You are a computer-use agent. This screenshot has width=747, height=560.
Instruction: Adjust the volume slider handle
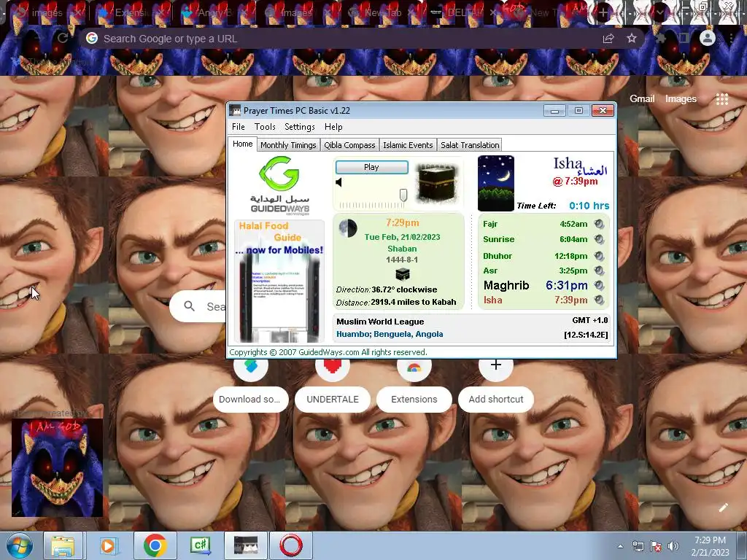[403, 195]
